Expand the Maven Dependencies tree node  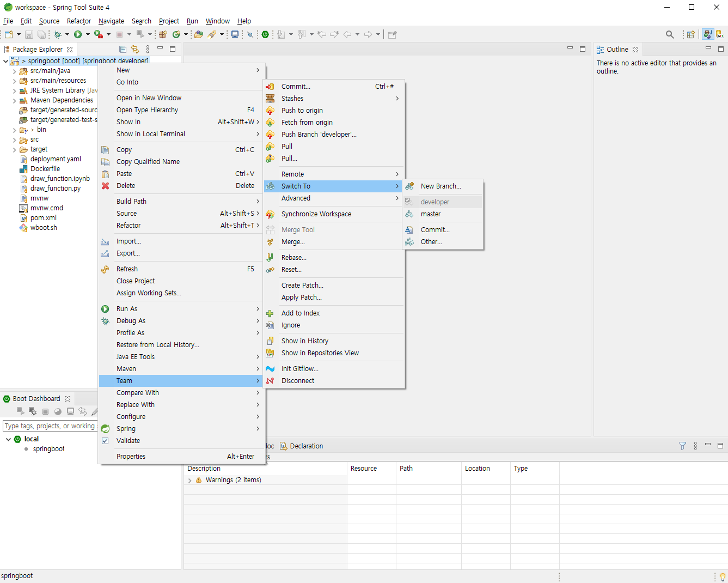(14, 100)
